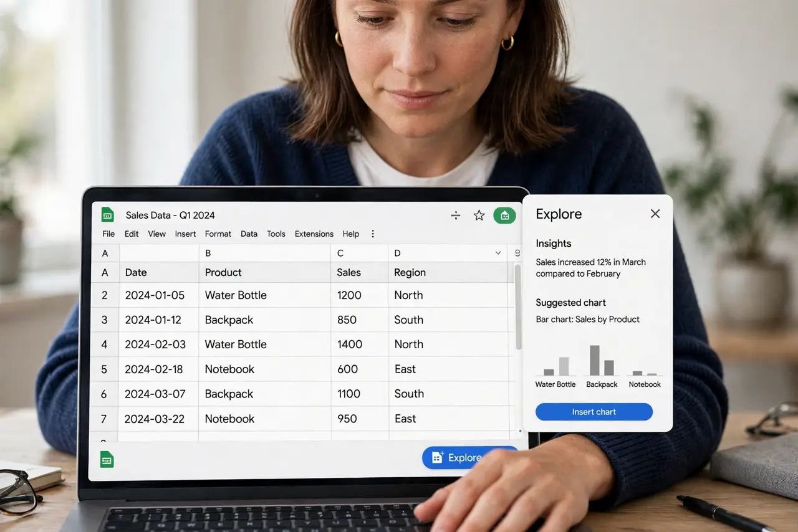Click the Product header cell
The height and width of the screenshot is (532, 798).
click(x=264, y=272)
